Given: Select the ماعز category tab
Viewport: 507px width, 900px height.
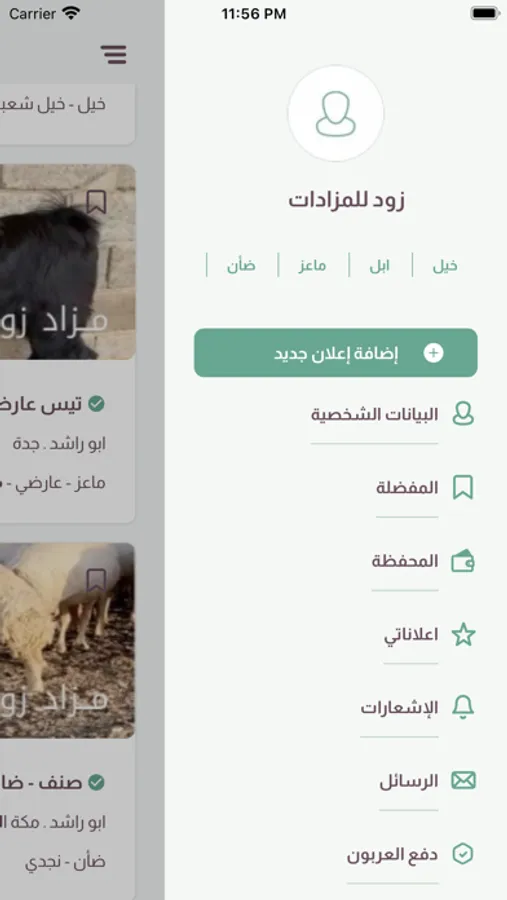Looking at the screenshot, I should click(312, 266).
